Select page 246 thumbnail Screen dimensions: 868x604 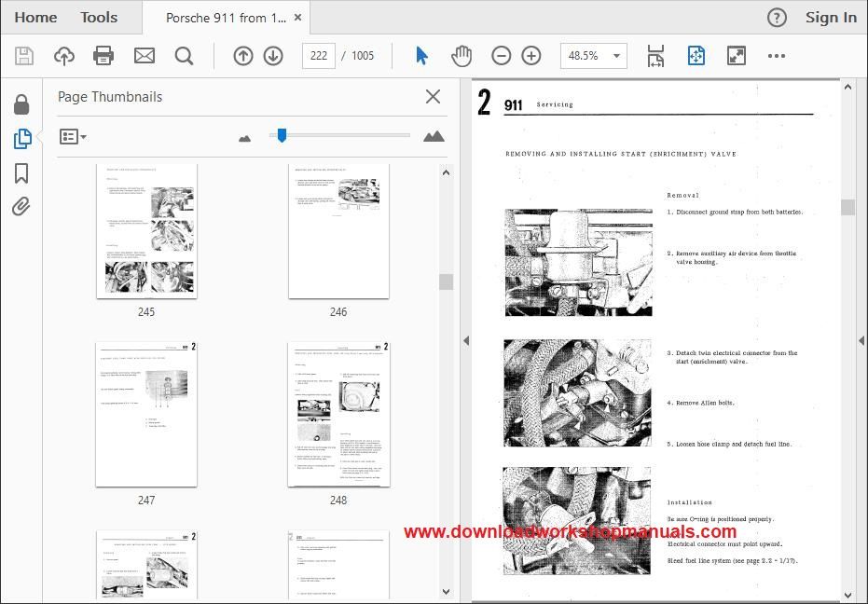(338, 231)
